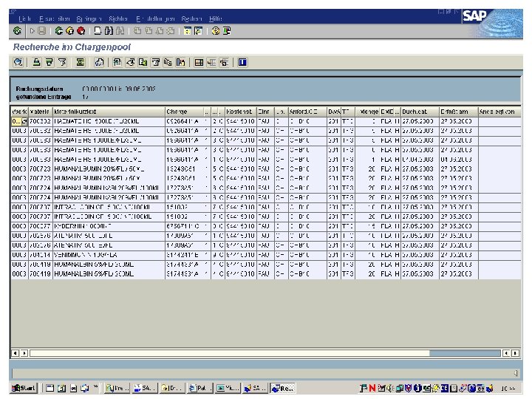Screen dimensions: 532x399
Task: Click the Windows Start button
Action: coord(24,388)
